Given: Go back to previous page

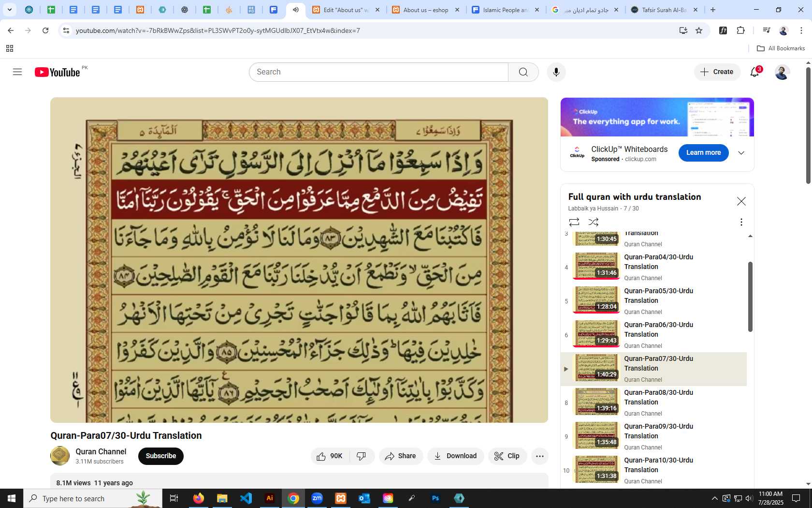Looking at the screenshot, I should [11, 30].
